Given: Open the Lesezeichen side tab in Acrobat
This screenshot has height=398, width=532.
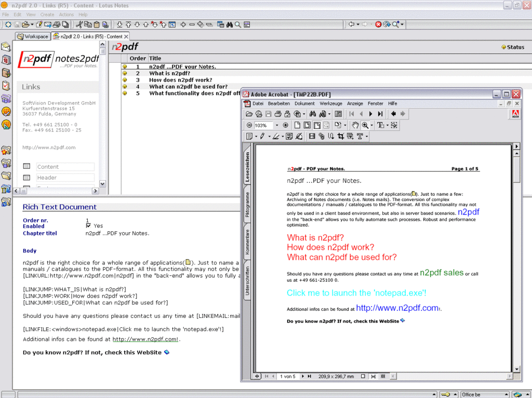Looking at the screenshot, I should [247, 166].
